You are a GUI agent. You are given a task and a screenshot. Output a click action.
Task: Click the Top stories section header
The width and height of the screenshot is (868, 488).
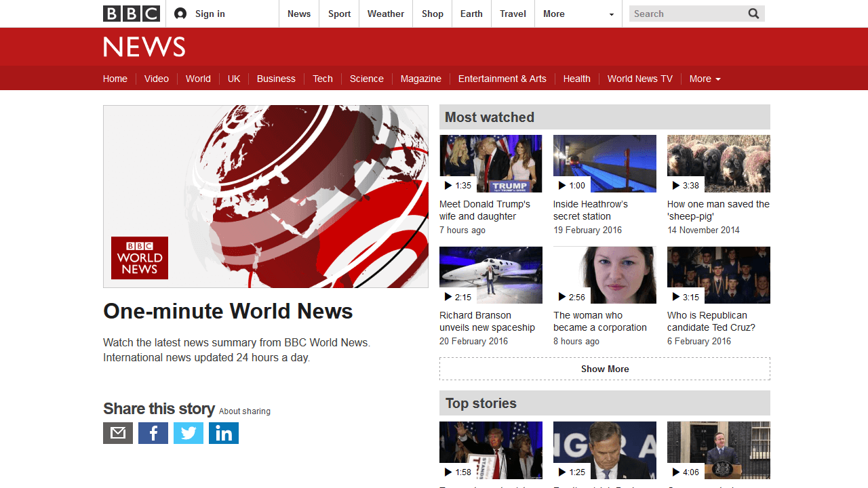[605, 403]
